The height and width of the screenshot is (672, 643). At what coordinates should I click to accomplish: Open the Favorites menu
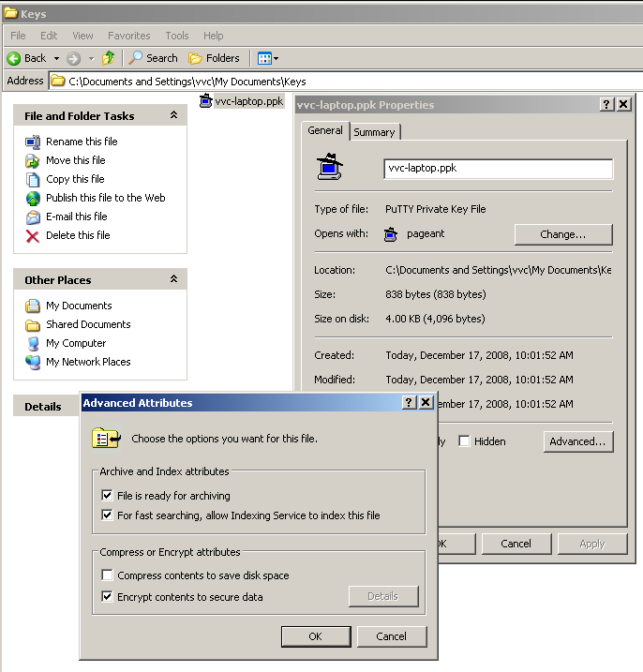pos(128,36)
